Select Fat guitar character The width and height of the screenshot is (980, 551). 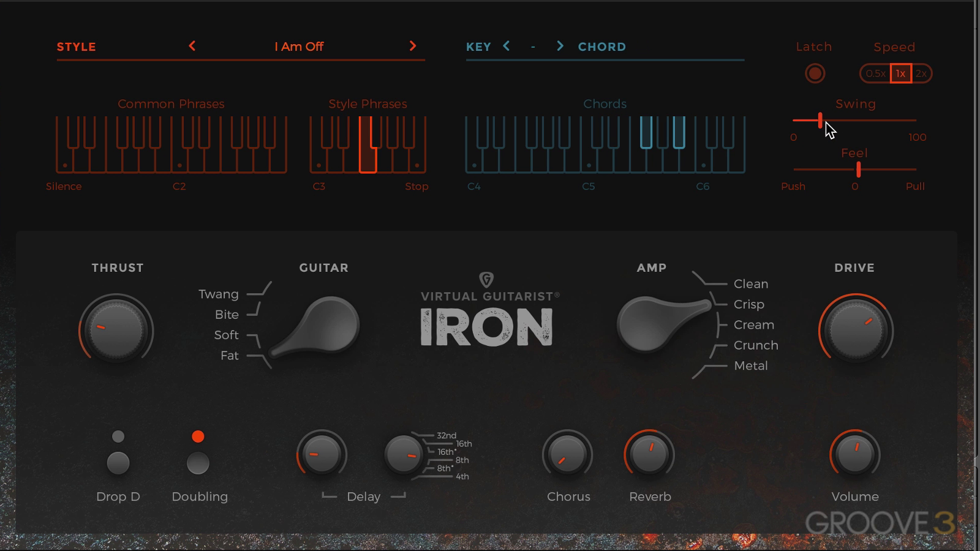(230, 356)
